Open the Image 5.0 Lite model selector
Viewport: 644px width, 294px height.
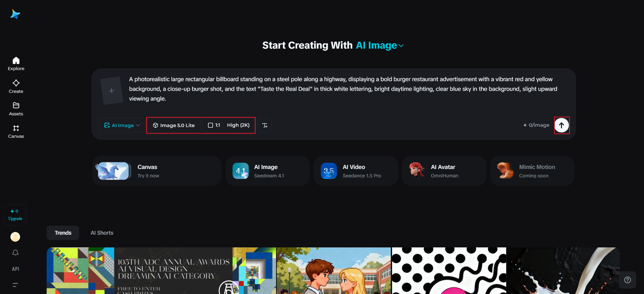[x=174, y=125]
